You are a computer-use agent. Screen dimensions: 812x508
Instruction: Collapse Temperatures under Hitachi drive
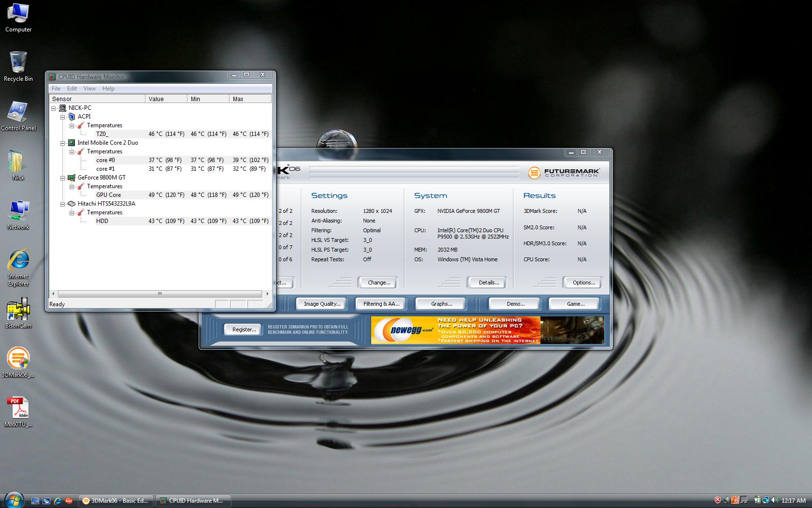(x=72, y=212)
